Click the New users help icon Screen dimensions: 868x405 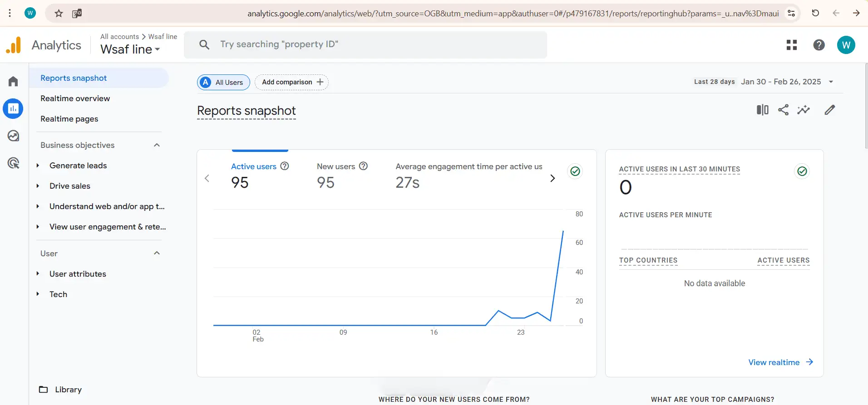click(x=363, y=166)
